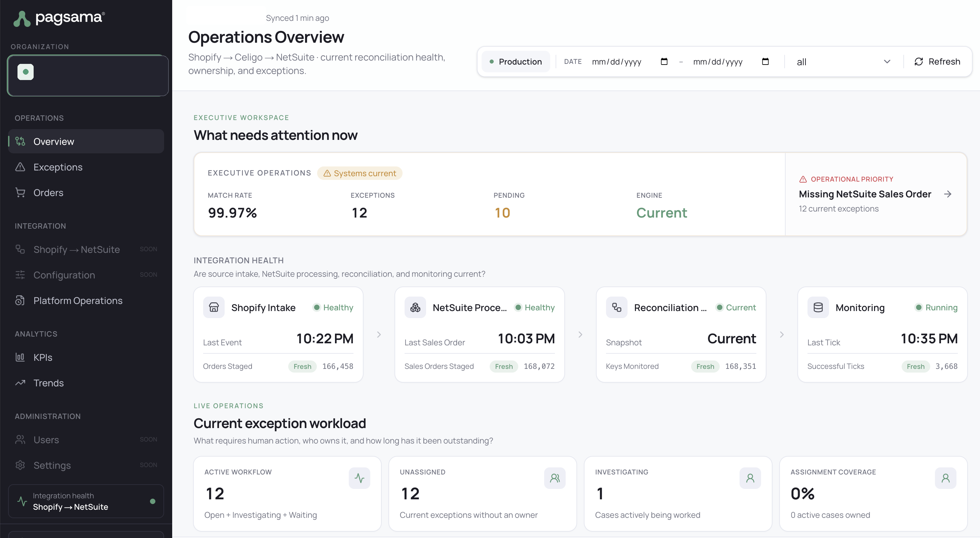Screen dimensions: 980x538
Task: Click the pagsama logo icon
Action: pos(22,18)
